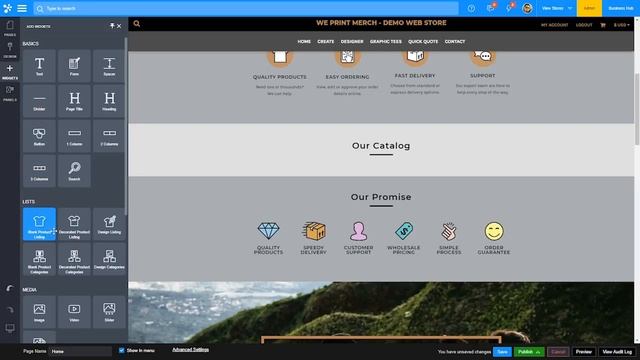640x360 pixels.
Task: Expand the View Stores dropdown
Action: tap(557, 8)
